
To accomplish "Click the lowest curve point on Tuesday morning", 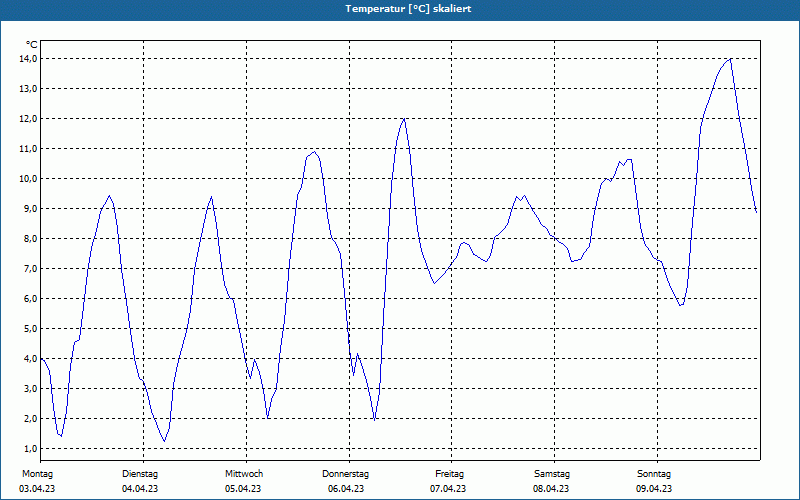I will tap(164, 441).
